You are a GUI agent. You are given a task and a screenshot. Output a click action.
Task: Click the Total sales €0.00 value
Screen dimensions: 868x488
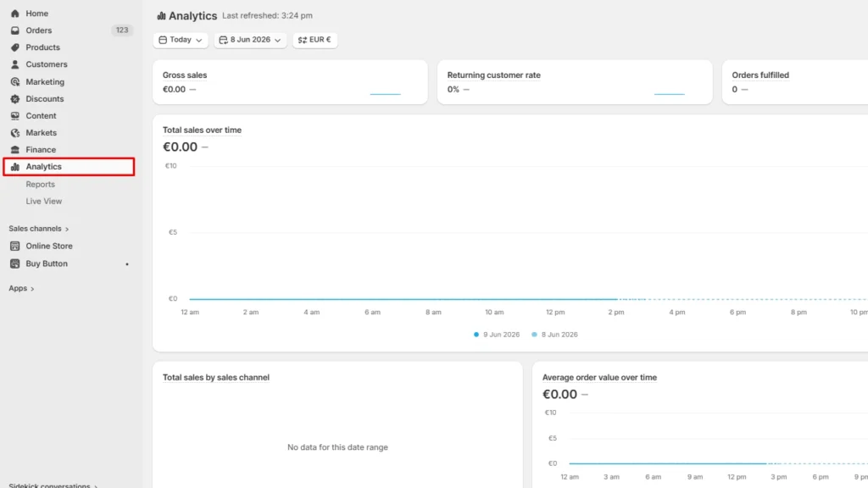pyautogui.click(x=180, y=147)
